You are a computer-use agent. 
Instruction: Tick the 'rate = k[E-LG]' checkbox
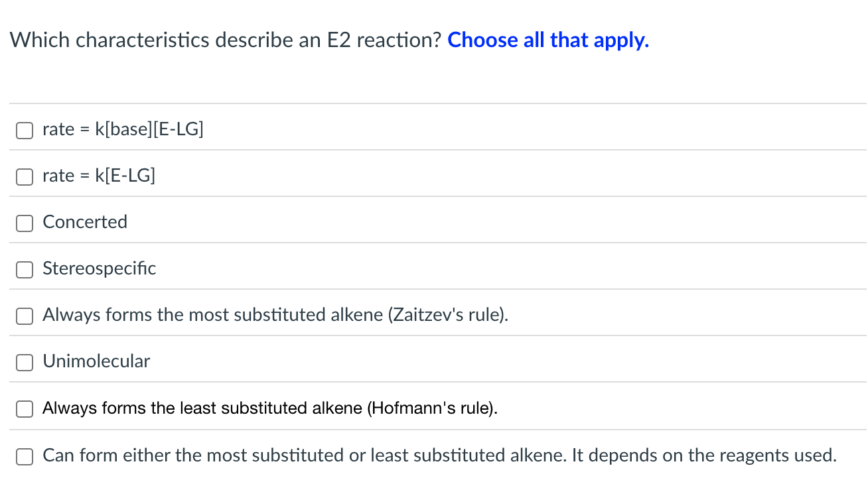25,176
